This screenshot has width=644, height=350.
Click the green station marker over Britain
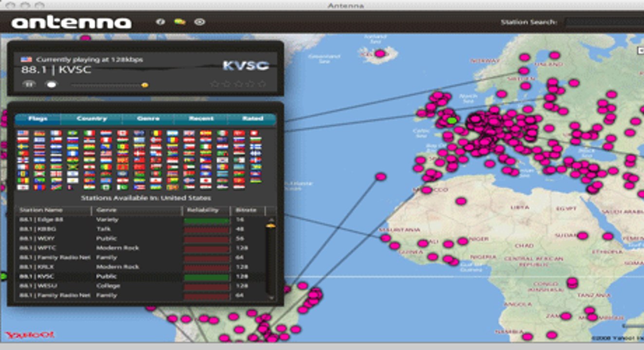click(452, 120)
